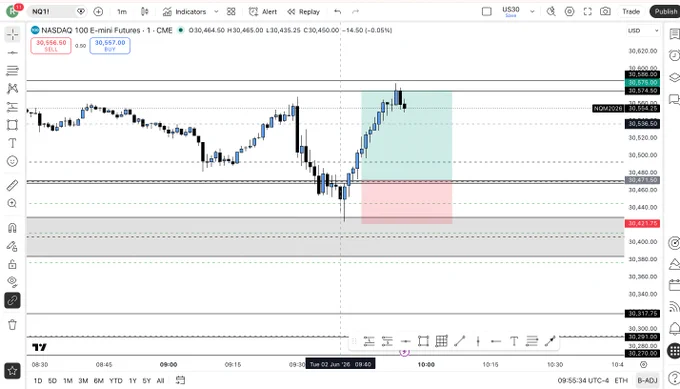Select the 5Y date range tab
The height and width of the screenshot is (389, 680).
pos(147,381)
